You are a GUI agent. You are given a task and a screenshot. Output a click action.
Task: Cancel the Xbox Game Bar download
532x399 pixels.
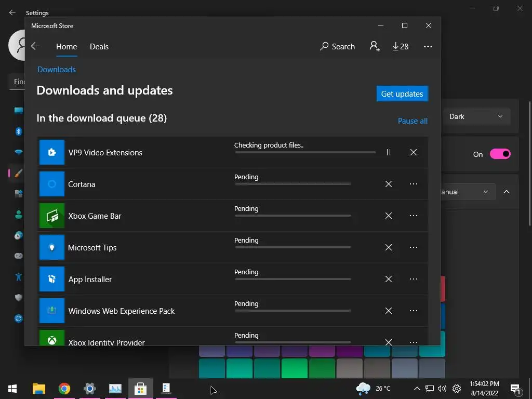[389, 216]
